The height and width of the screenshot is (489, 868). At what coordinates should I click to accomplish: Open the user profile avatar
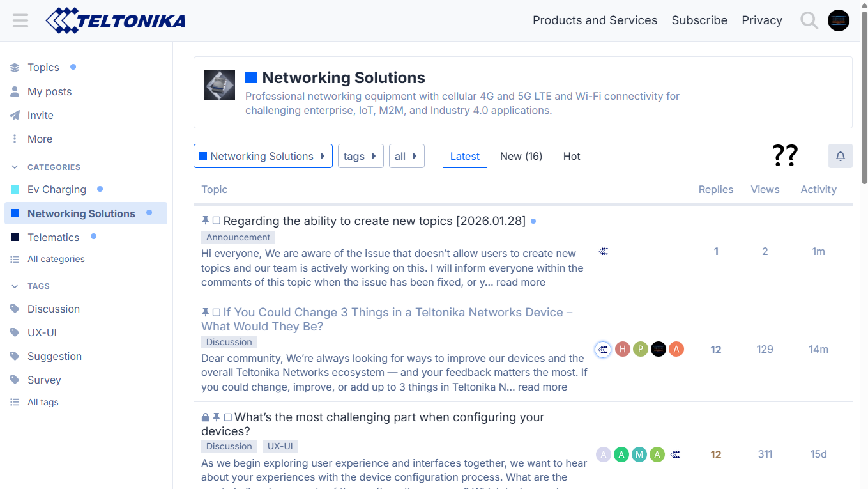[839, 20]
